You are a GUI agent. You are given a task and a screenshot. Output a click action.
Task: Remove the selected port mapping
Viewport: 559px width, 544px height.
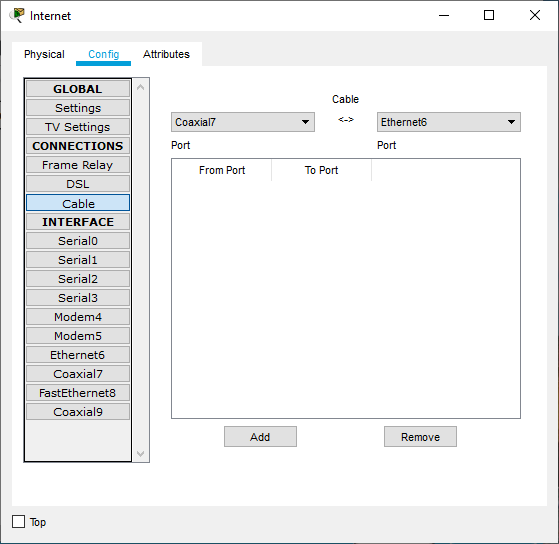420,437
